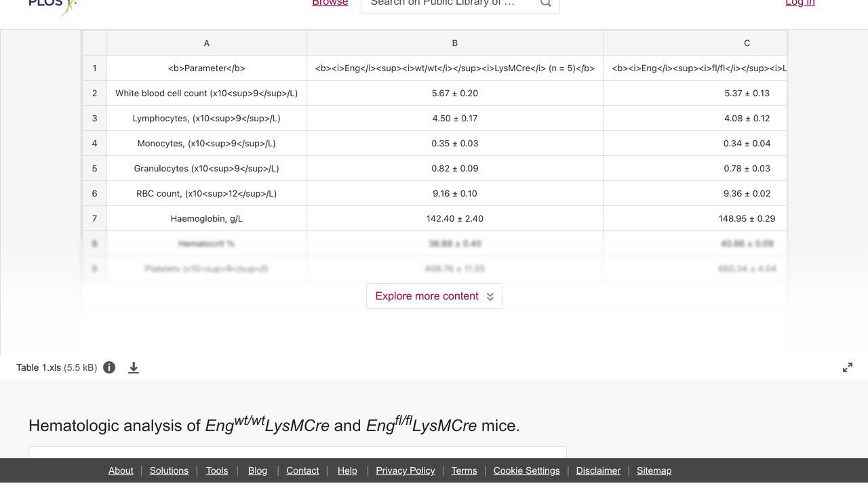Click value 142.40 ± 2.40
This screenshot has height=488, width=868.
(x=455, y=218)
